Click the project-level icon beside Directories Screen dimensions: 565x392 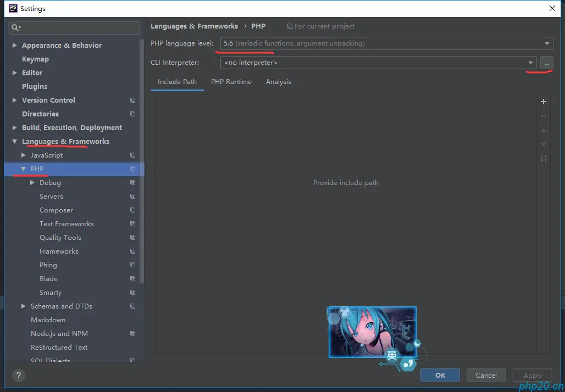point(132,114)
